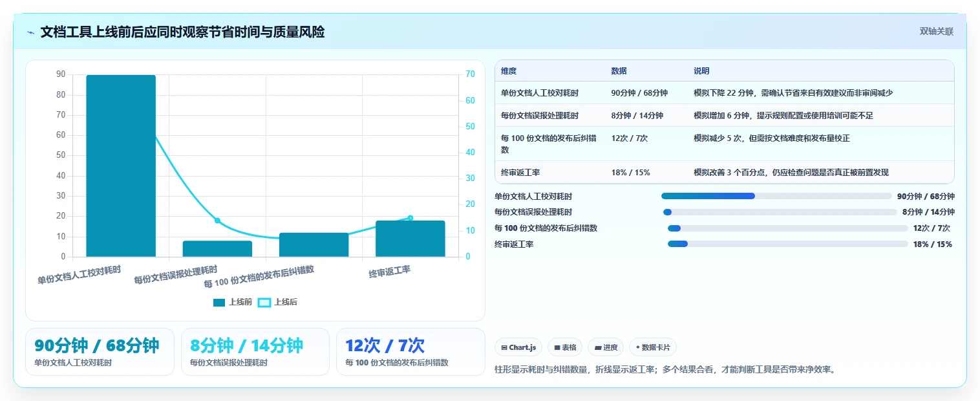Click progress label 每份文档误报处理耗时
This screenshot has height=401, width=980.
533,212
